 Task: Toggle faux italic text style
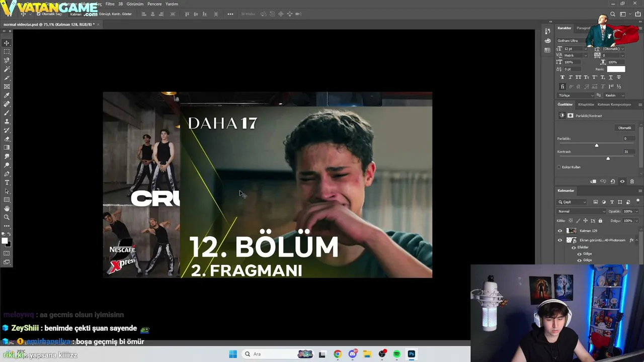tap(571, 77)
